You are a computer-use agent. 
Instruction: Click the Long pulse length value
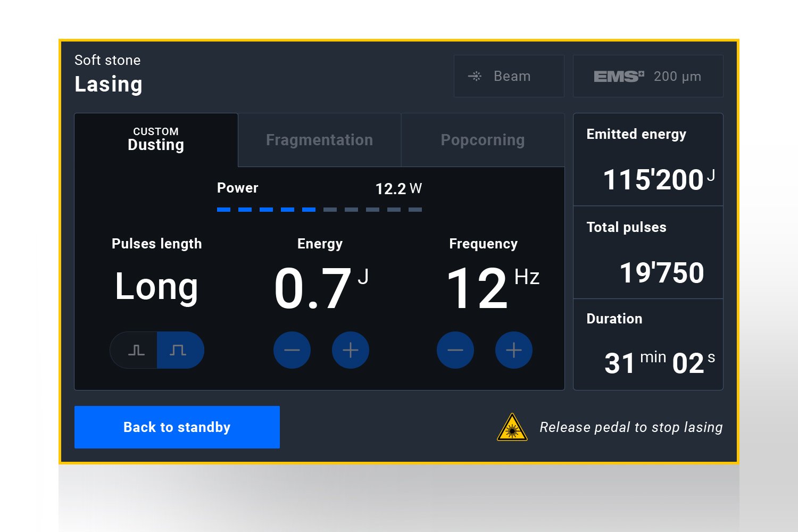point(156,287)
